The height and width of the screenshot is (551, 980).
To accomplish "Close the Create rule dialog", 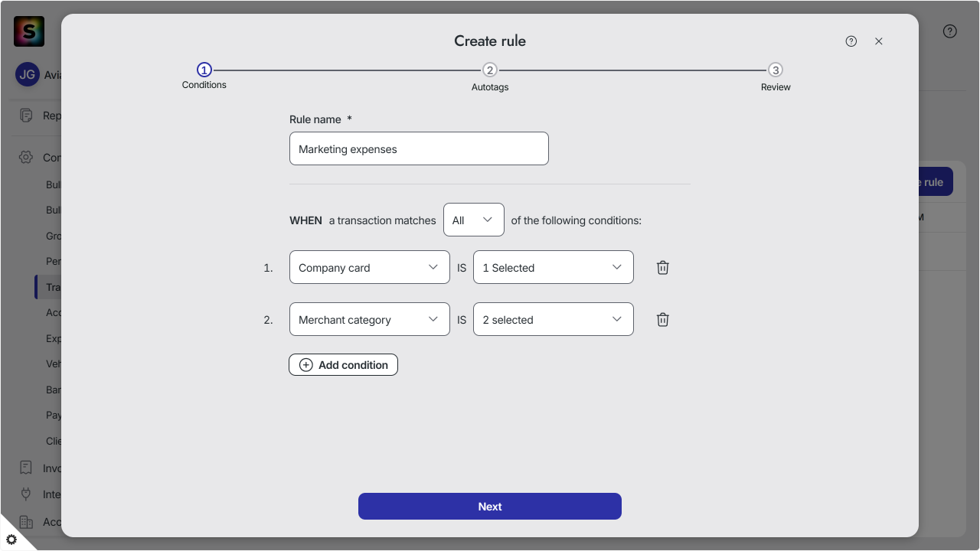I will point(879,41).
